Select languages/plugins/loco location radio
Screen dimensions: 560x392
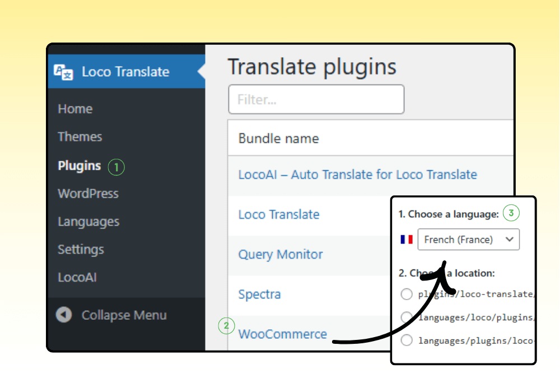[x=407, y=340]
